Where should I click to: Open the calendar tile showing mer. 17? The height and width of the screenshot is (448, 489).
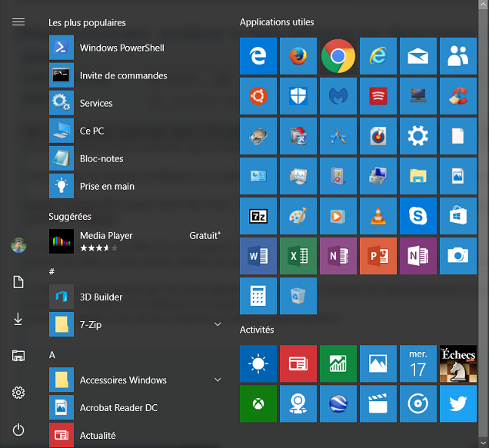[418, 363]
